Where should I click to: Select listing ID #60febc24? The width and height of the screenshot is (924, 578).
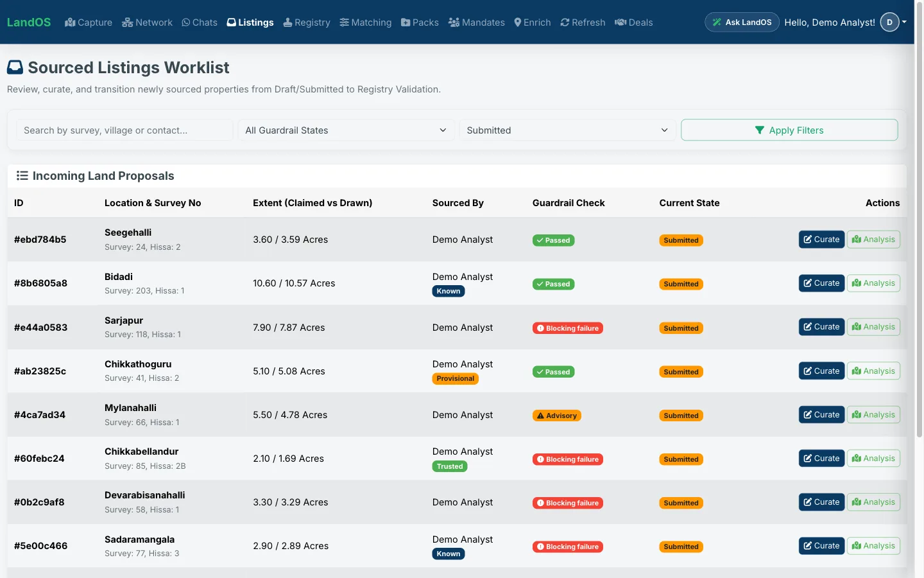[x=39, y=459]
